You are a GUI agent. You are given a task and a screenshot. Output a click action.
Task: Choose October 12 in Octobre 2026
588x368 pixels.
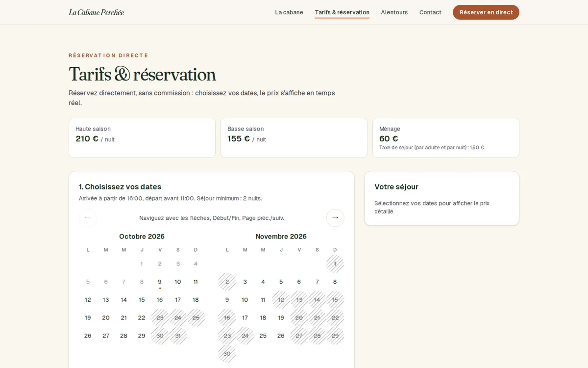88,300
